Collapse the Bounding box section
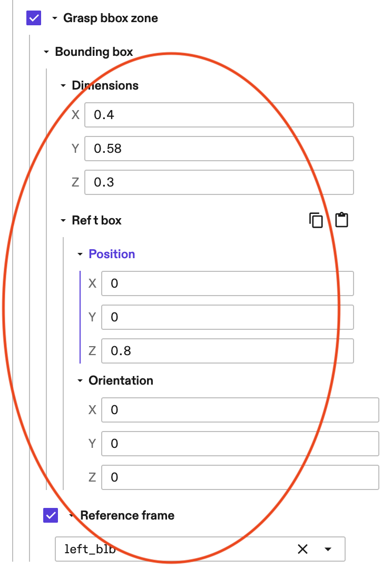 pyautogui.click(x=46, y=52)
